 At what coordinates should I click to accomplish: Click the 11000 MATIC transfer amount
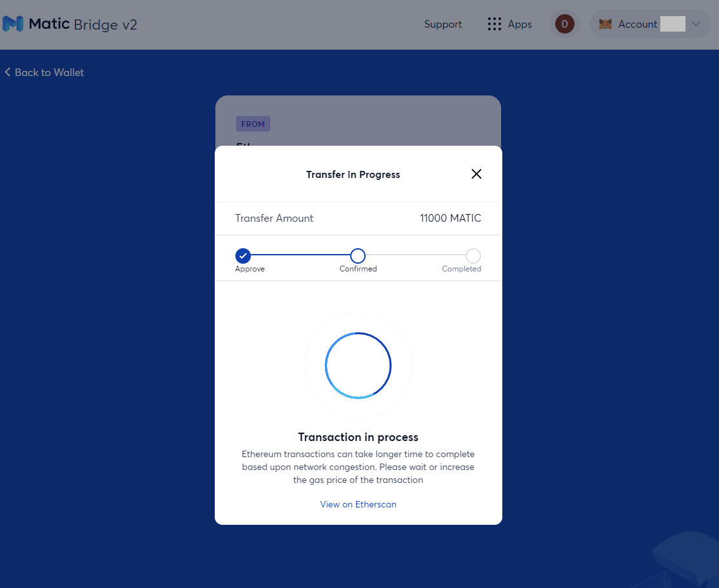point(450,218)
